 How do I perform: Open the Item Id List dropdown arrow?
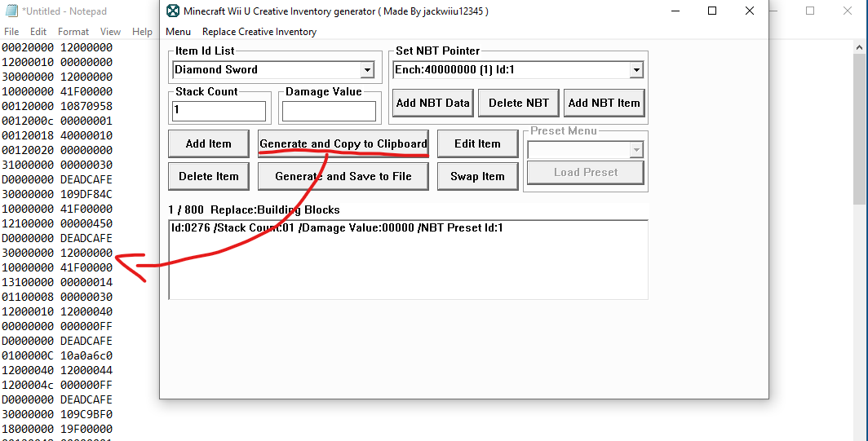click(x=366, y=70)
